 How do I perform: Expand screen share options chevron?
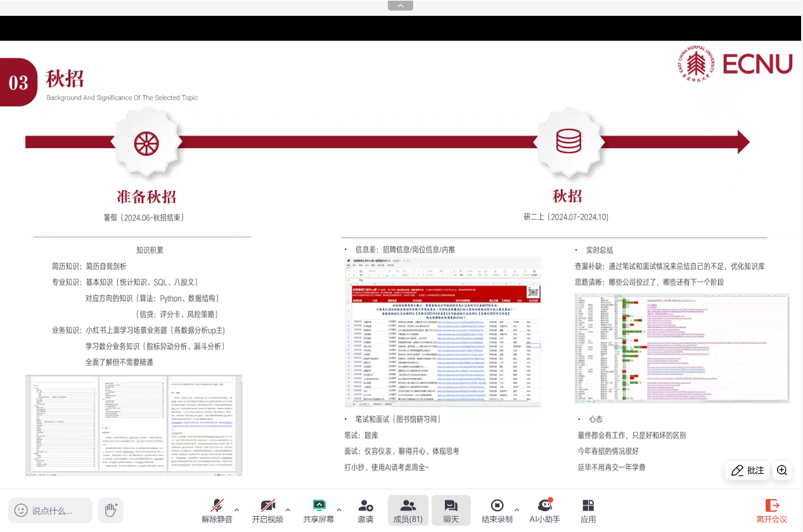coord(338,510)
